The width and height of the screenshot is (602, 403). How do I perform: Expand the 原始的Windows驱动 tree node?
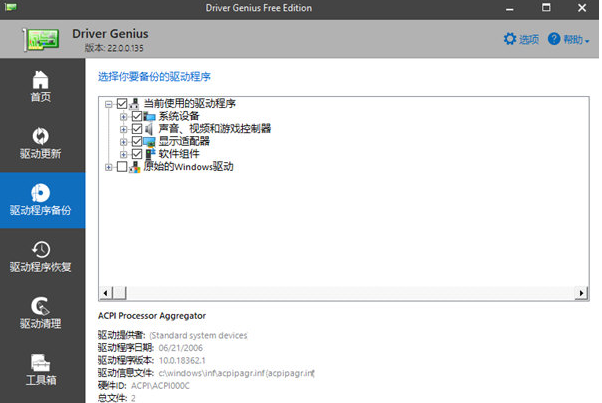click(109, 167)
